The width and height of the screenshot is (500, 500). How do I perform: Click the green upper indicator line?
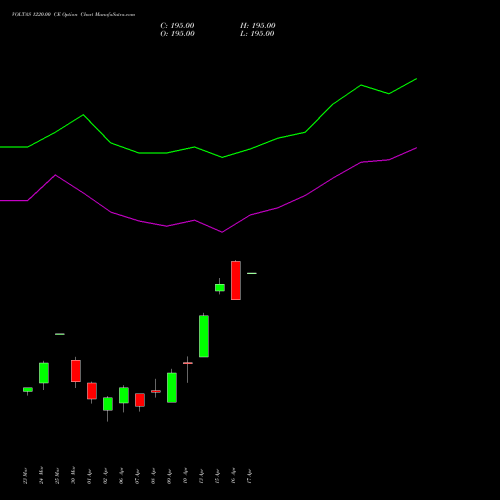(208, 152)
